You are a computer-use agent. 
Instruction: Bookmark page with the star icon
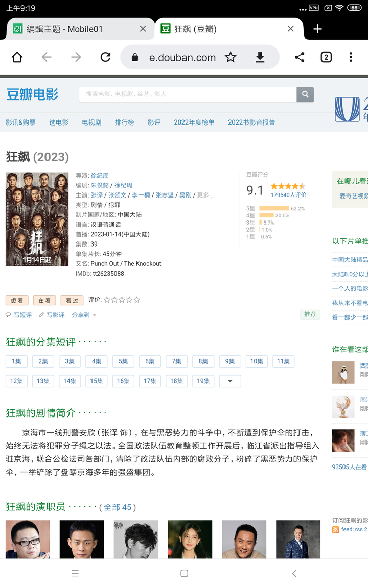click(231, 57)
